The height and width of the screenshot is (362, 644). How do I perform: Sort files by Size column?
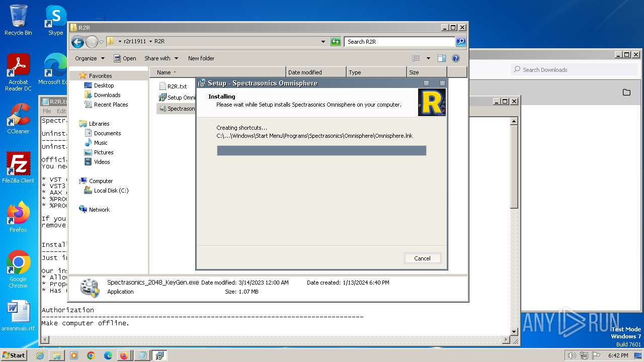(427, 72)
